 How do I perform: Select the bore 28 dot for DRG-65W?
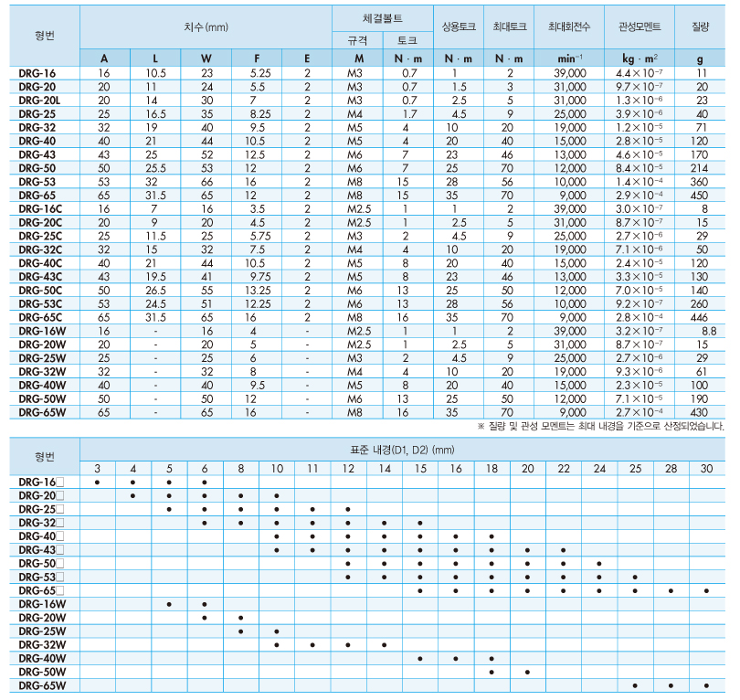(671, 686)
